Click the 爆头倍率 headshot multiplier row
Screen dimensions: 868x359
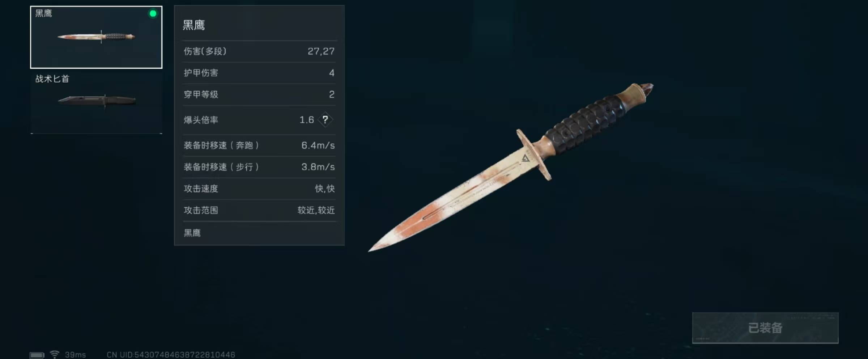coord(259,120)
